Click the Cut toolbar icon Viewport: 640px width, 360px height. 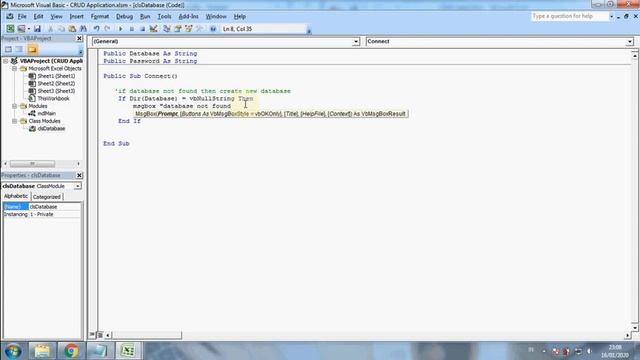pyautogui.click(x=50, y=29)
